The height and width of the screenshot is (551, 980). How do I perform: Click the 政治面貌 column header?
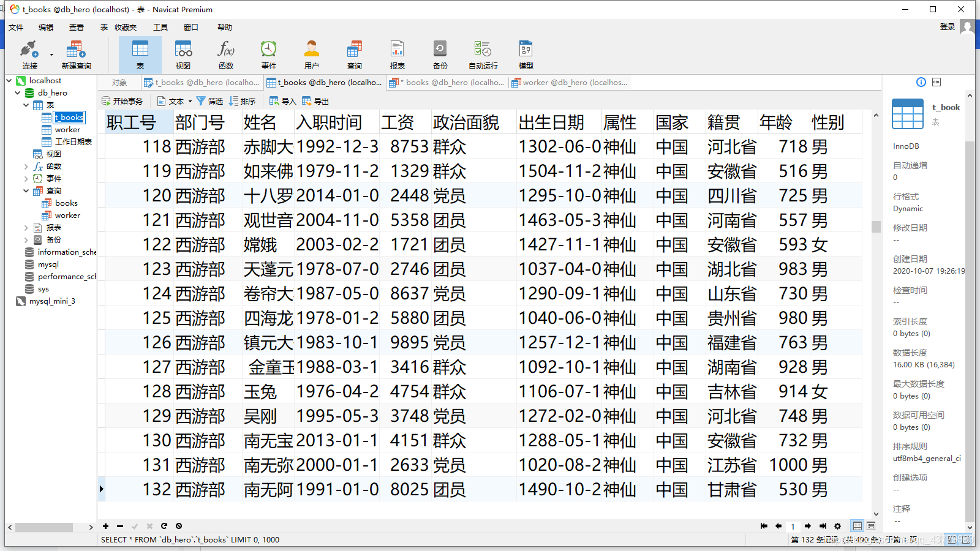(x=473, y=122)
